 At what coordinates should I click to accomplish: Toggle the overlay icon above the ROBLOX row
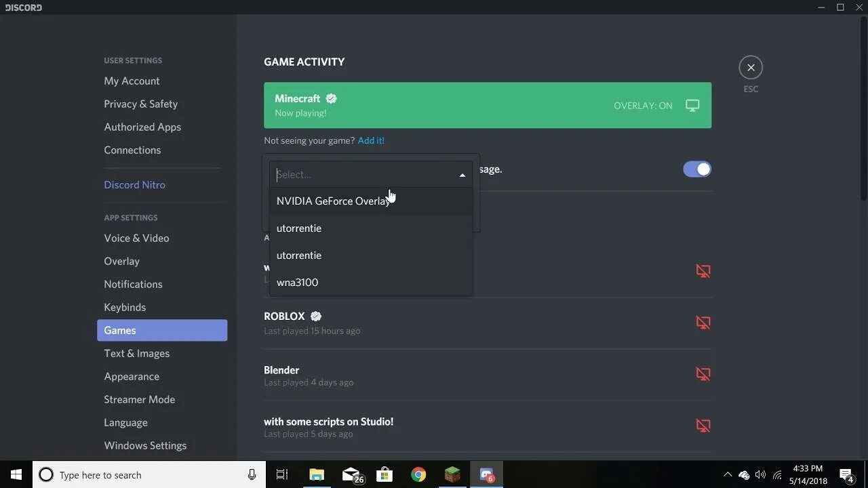703,271
